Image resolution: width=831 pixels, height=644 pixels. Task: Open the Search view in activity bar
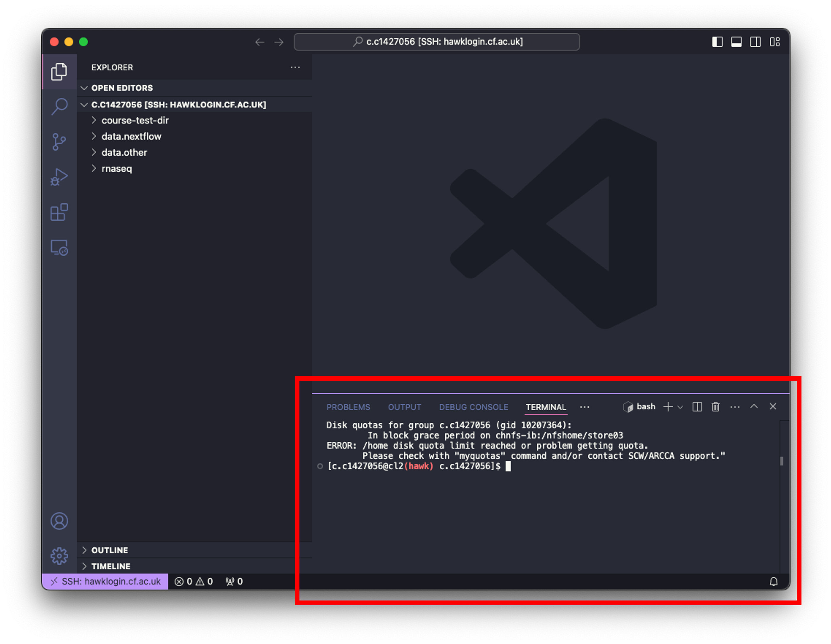pos(59,106)
